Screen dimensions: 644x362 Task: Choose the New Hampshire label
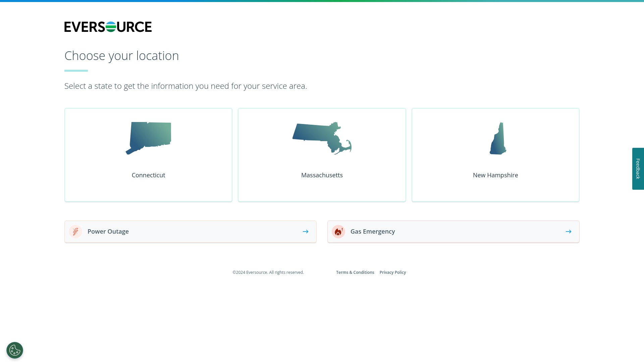coord(495,175)
